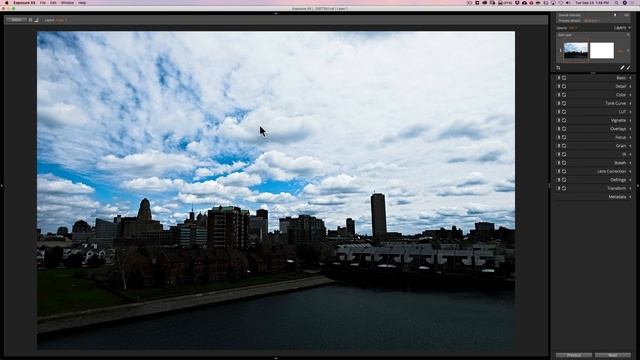Reset the Grain panel settings icon
The width and height of the screenshot is (640, 360).
tap(564, 146)
